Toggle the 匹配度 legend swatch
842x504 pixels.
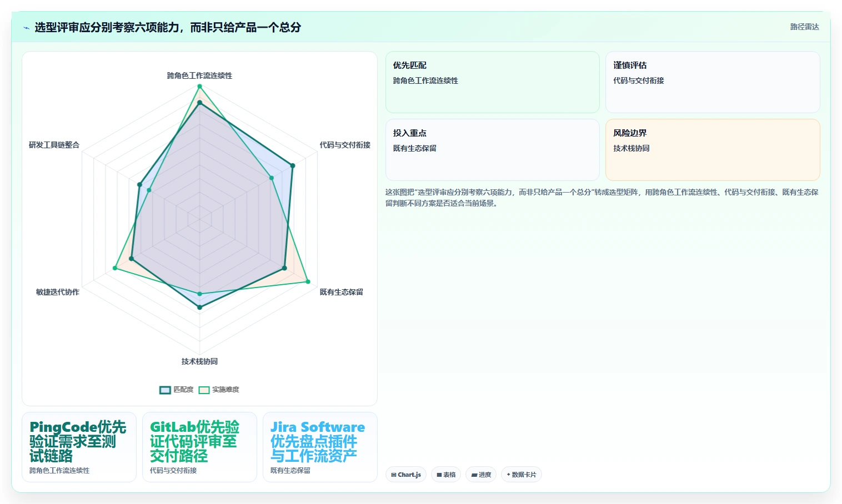(165, 390)
